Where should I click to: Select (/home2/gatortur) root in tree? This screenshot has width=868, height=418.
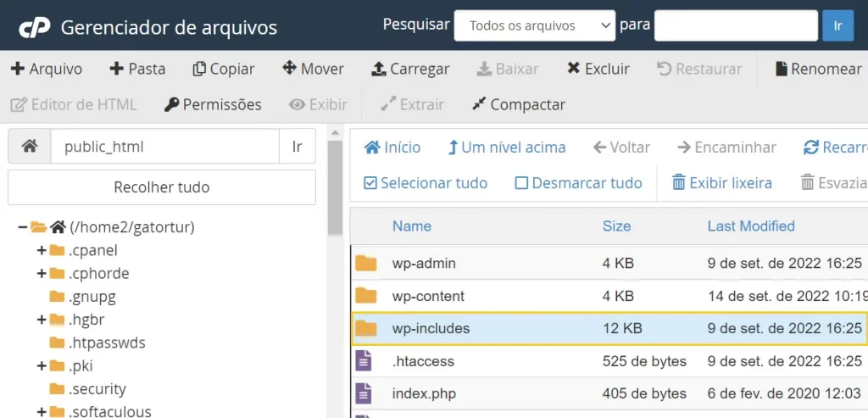[131, 227]
